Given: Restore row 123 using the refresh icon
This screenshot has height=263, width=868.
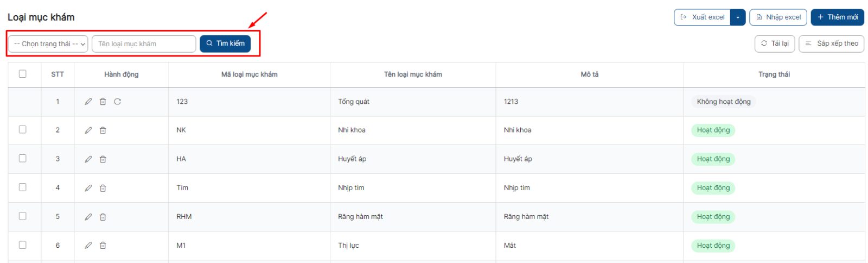Looking at the screenshot, I should point(117,102).
